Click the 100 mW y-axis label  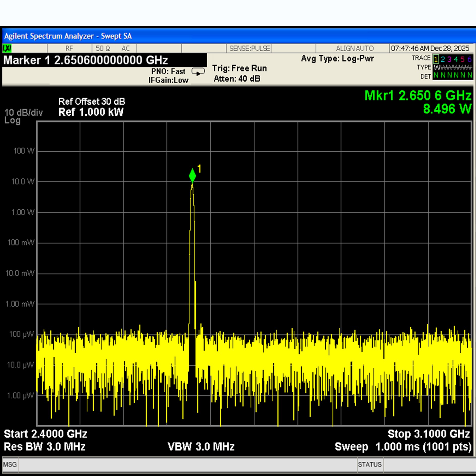[x=21, y=243]
